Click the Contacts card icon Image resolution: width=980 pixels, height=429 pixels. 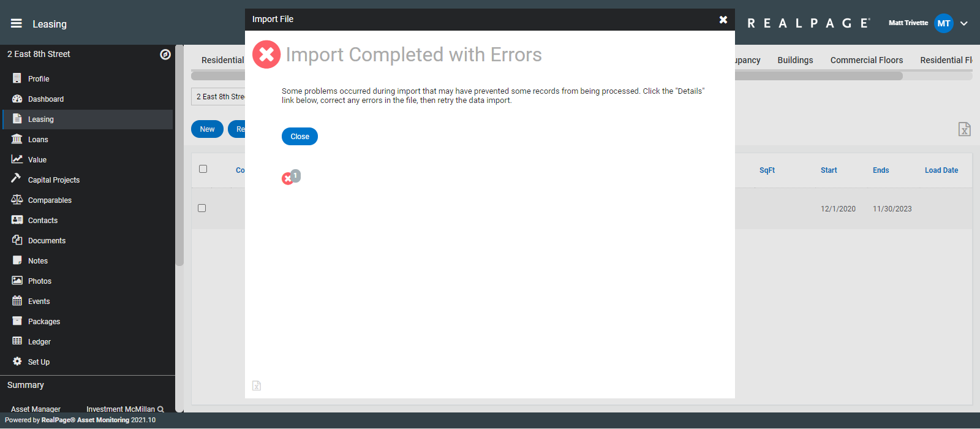click(x=17, y=220)
